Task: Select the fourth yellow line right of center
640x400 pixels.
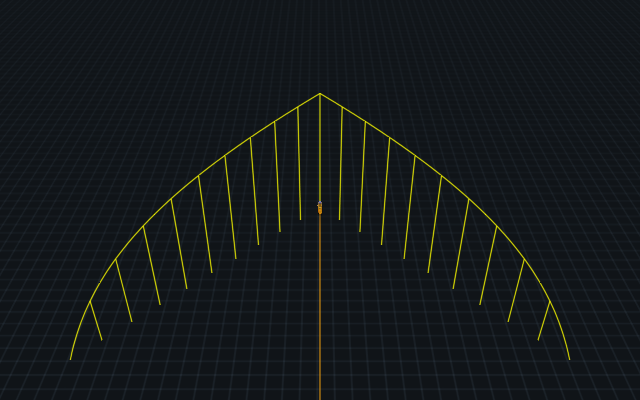Action: pyautogui.click(x=410, y=207)
